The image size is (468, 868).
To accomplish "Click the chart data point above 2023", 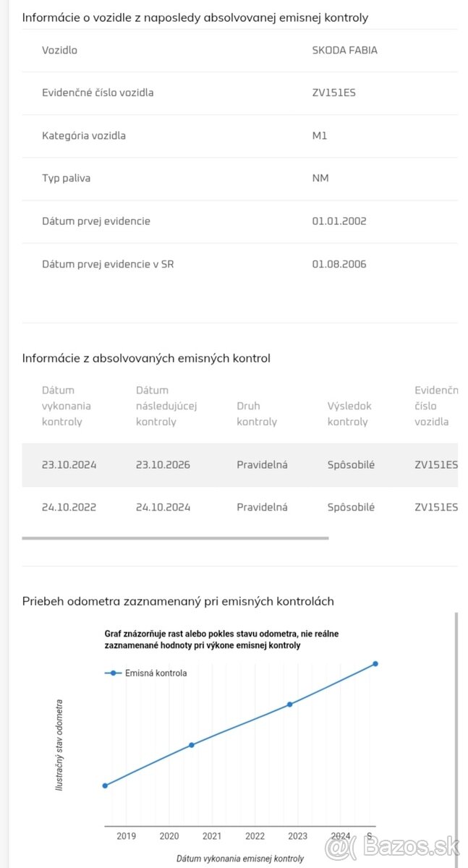I will coord(289,704).
